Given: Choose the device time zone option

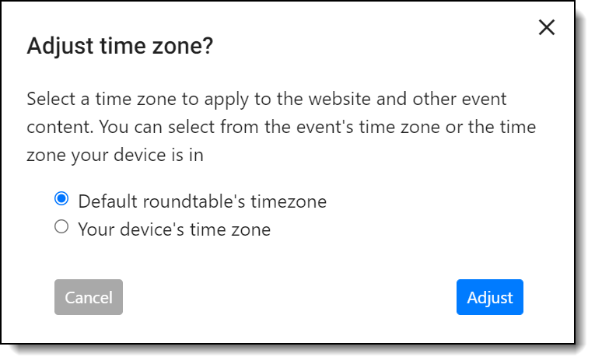Looking at the screenshot, I should 61,228.
